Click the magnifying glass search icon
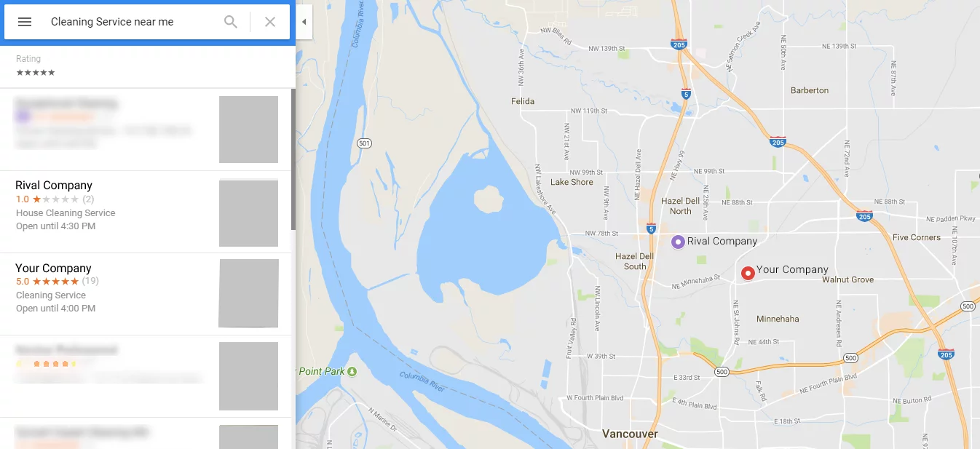 coord(231,22)
